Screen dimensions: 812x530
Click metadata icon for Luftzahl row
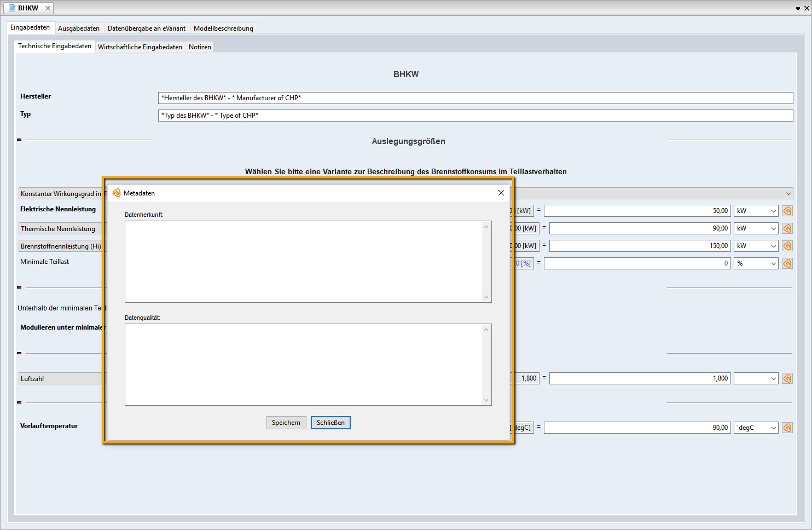tap(787, 378)
